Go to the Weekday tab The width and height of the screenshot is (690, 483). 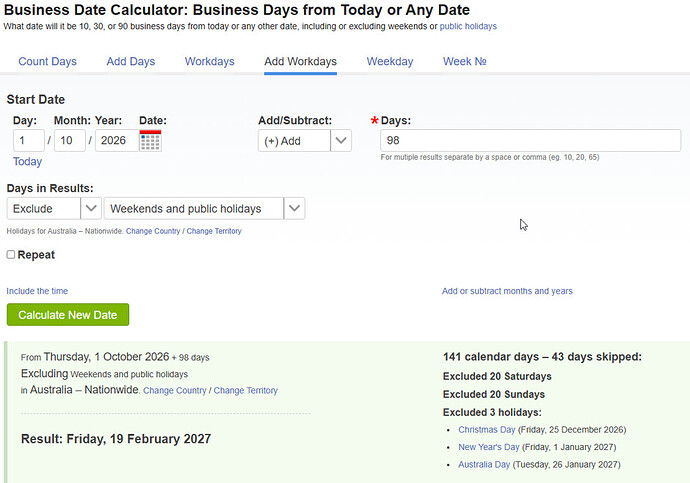pyautogui.click(x=390, y=62)
